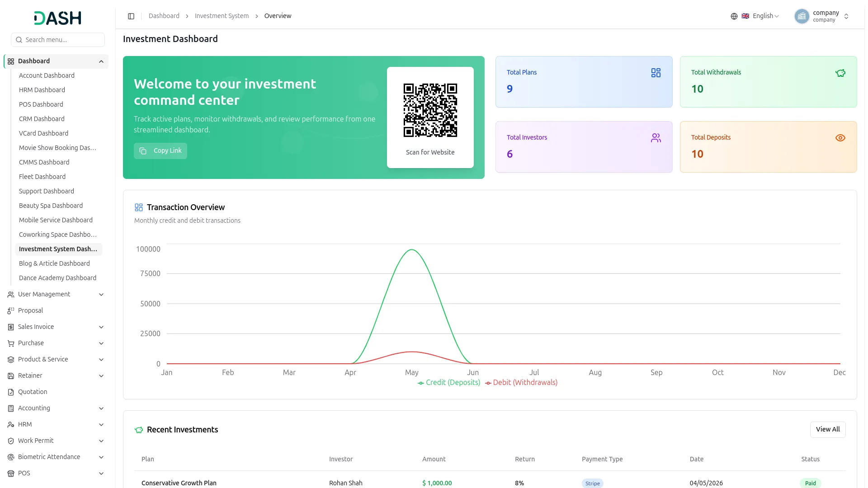Click Conservative Growth Plan row text
Screen dimensions: 868x488
179,483
